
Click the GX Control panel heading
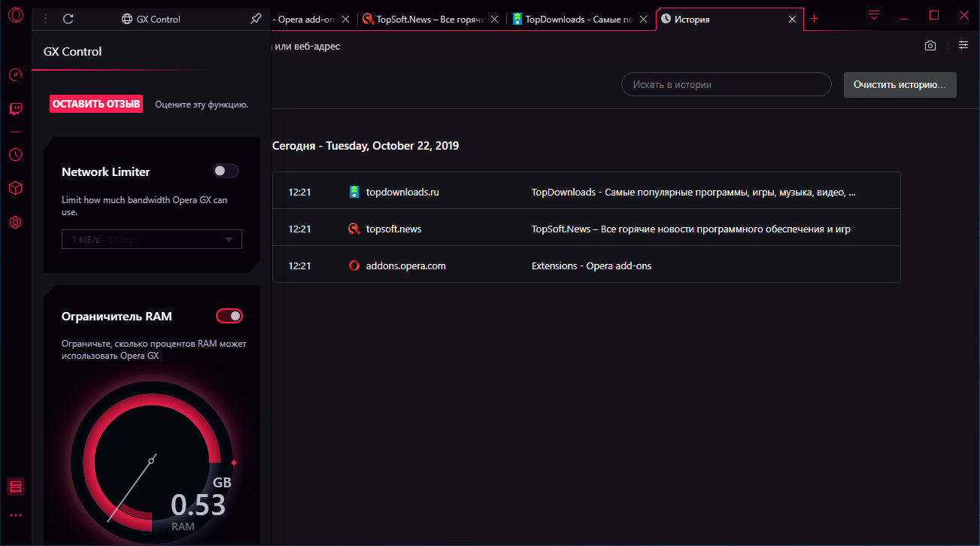coord(73,52)
